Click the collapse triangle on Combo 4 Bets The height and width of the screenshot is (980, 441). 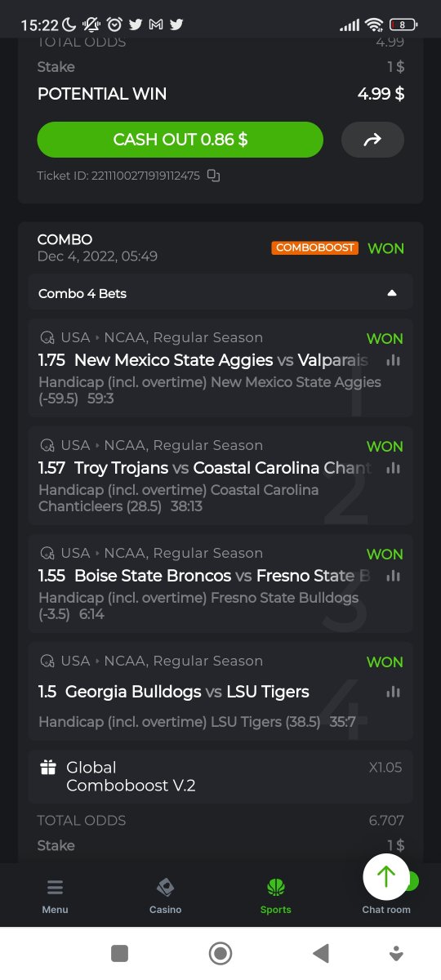392,293
